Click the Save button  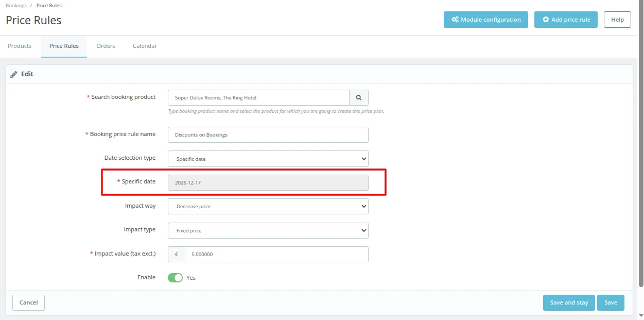pyautogui.click(x=611, y=302)
